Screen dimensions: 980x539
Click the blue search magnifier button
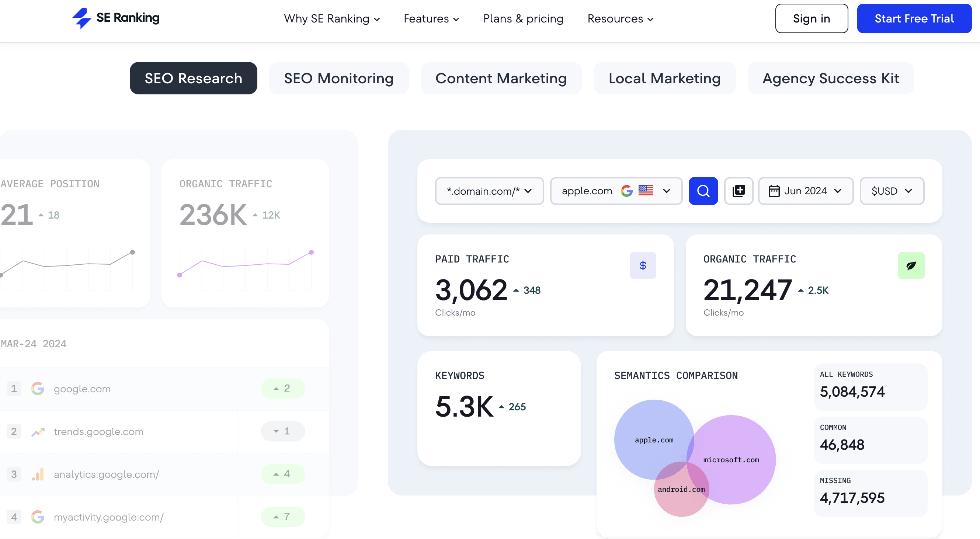point(703,191)
